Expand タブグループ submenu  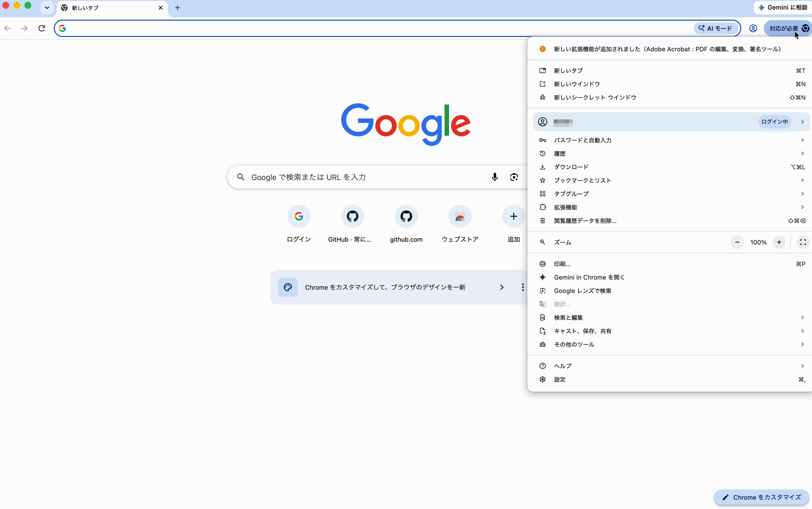[670, 194]
